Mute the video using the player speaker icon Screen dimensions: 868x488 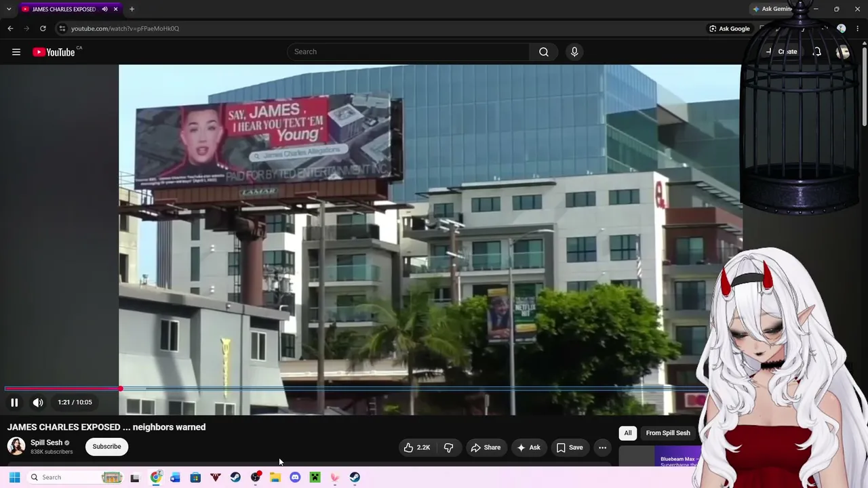click(x=38, y=402)
